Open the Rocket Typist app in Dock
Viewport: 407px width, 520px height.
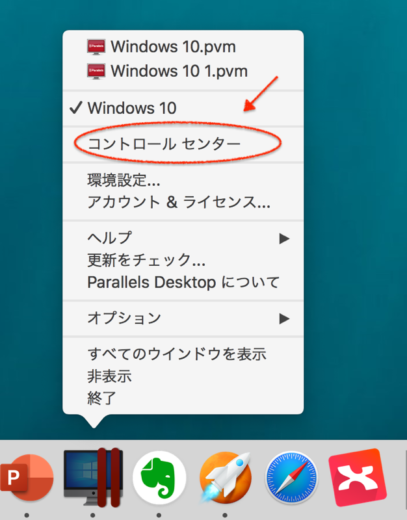click(225, 477)
